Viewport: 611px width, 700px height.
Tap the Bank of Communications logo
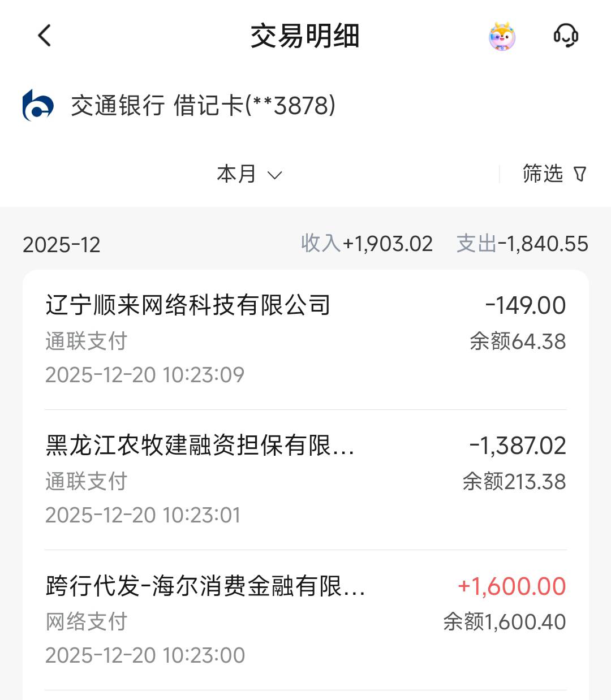pyautogui.click(x=38, y=105)
